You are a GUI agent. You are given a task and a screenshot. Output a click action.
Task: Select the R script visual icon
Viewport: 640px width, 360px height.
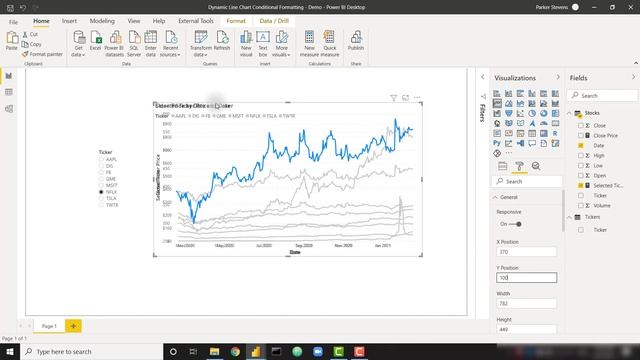pos(555,133)
